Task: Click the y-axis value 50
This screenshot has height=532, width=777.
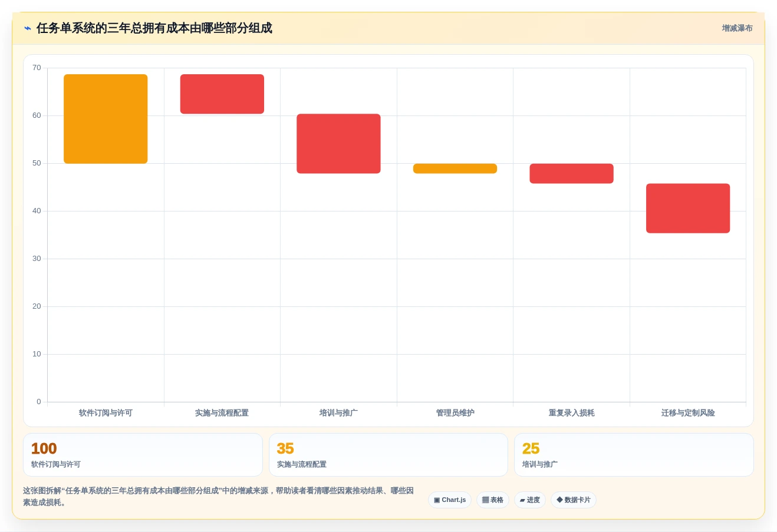Action: tap(37, 163)
